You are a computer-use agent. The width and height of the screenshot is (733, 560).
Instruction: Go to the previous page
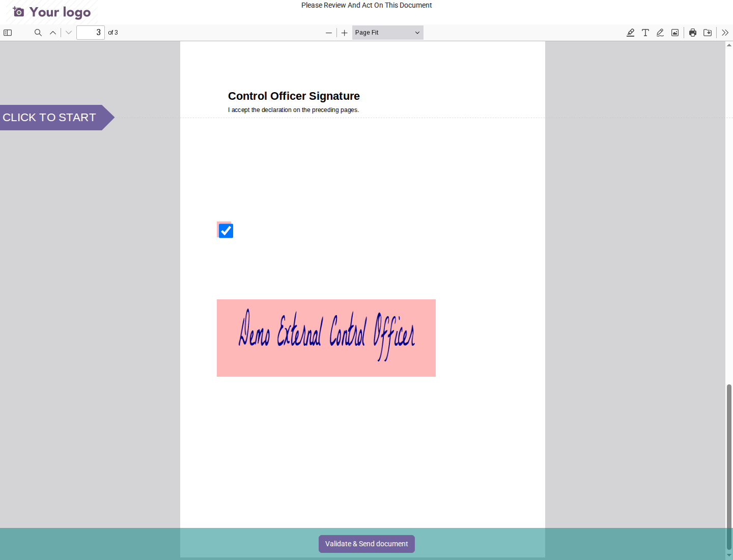click(53, 33)
